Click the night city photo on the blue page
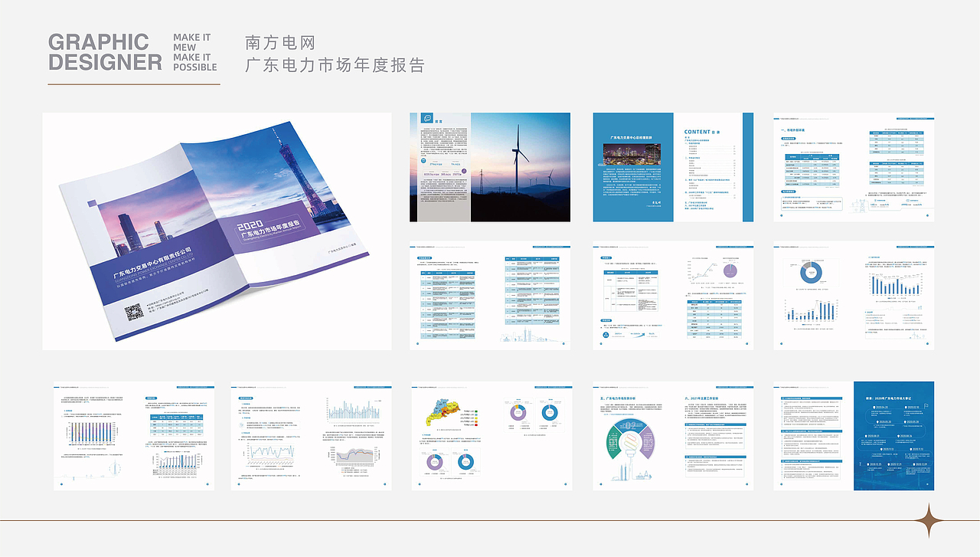Viewport: 980px width, 557px height. (x=633, y=156)
